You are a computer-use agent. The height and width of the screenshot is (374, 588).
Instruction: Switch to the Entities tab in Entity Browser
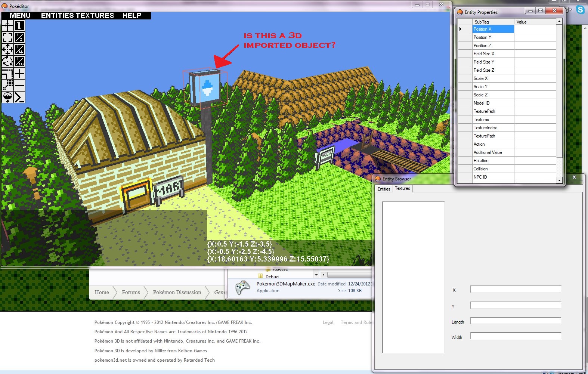click(x=384, y=189)
